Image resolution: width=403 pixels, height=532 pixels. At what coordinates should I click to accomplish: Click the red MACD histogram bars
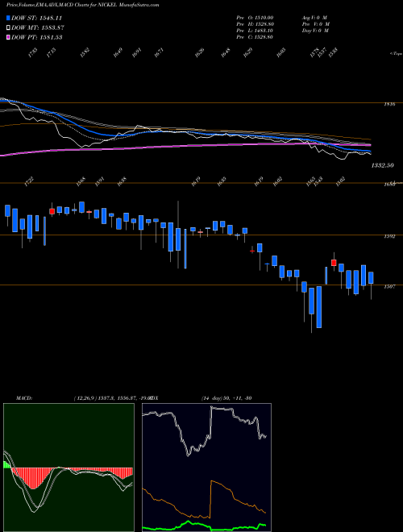[34, 478]
